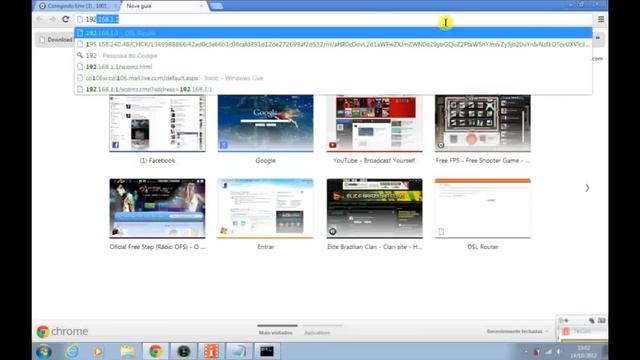Screen dimensions: 640x360
Task: Click the Windows Start button
Action: (x=44, y=351)
